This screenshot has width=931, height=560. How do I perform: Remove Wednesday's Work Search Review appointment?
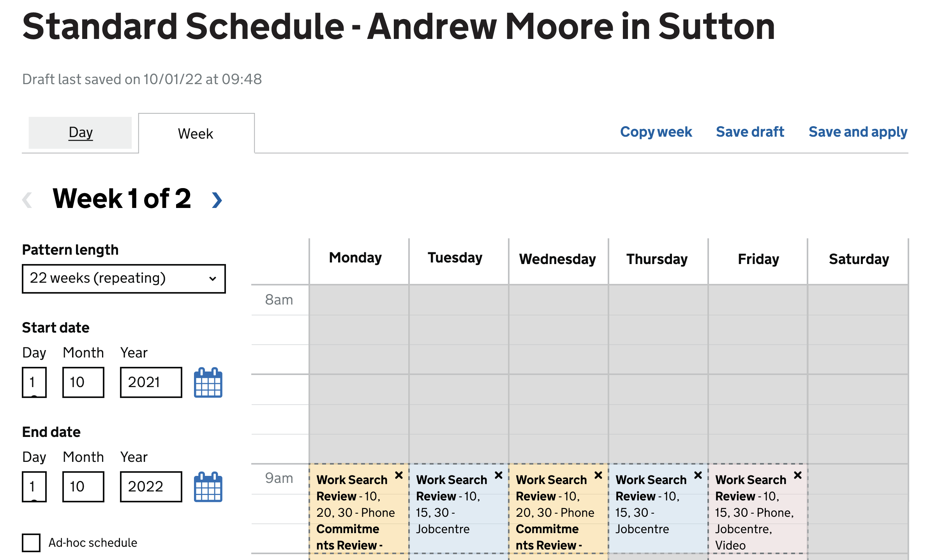click(x=598, y=475)
